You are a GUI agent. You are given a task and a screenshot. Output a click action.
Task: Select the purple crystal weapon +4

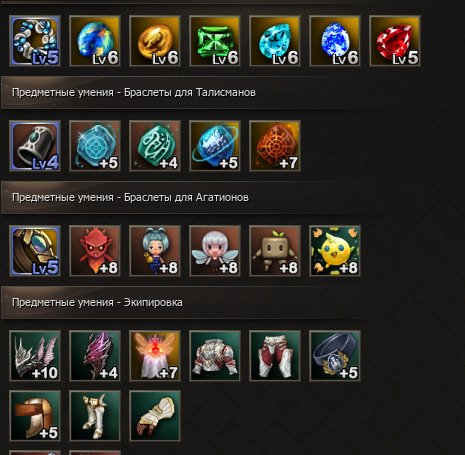pyautogui.click(x=95, y=356)
